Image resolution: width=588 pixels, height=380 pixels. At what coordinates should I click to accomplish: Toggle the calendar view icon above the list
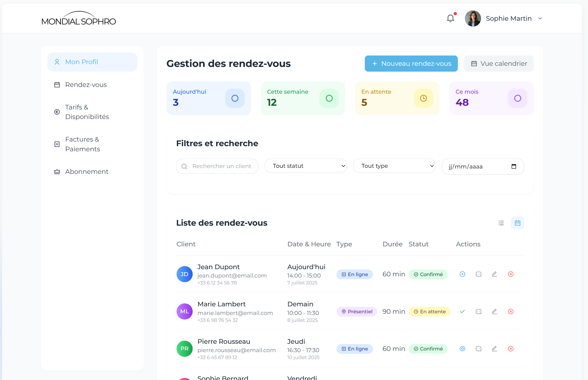tap(517, 223)
